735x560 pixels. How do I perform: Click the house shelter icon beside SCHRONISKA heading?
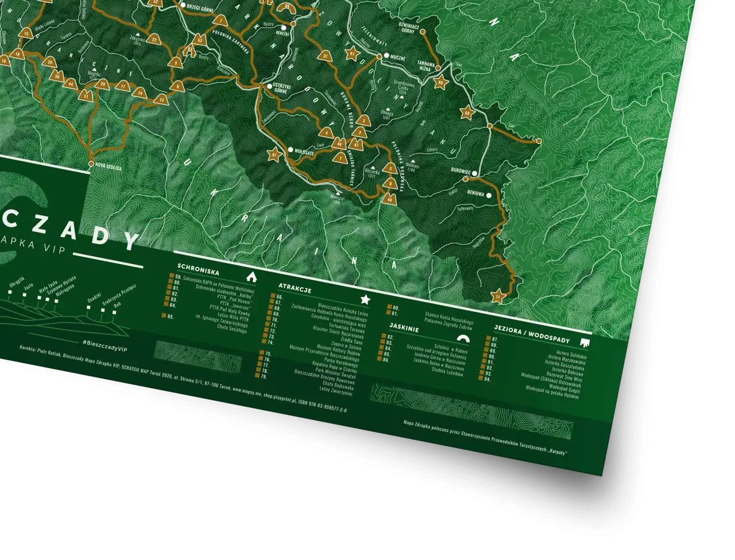click(251, 278)
